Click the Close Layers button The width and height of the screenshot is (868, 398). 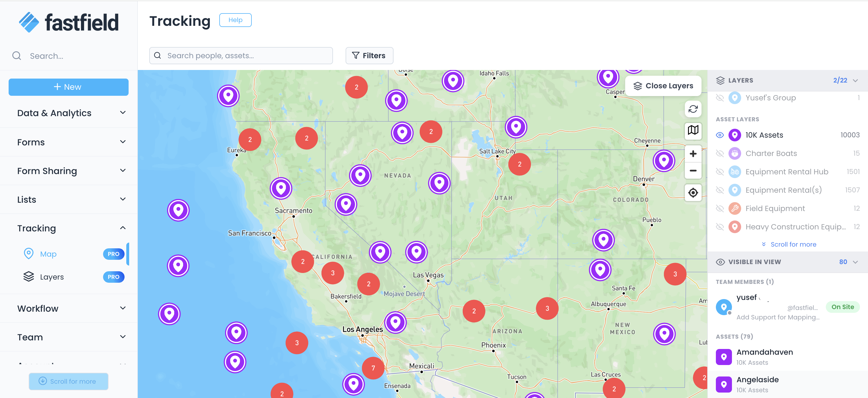click(663, 86)
